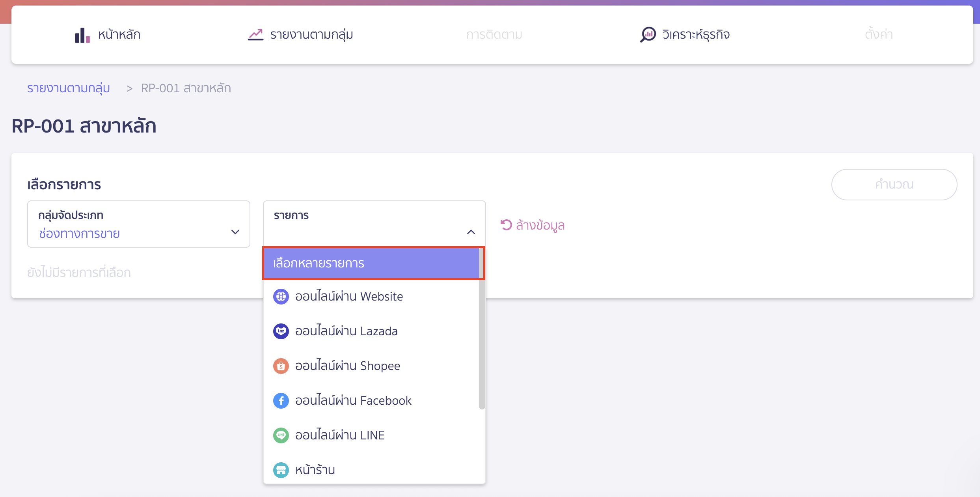Choose เลือกหลายรายการ option in list

click(371, 263)
